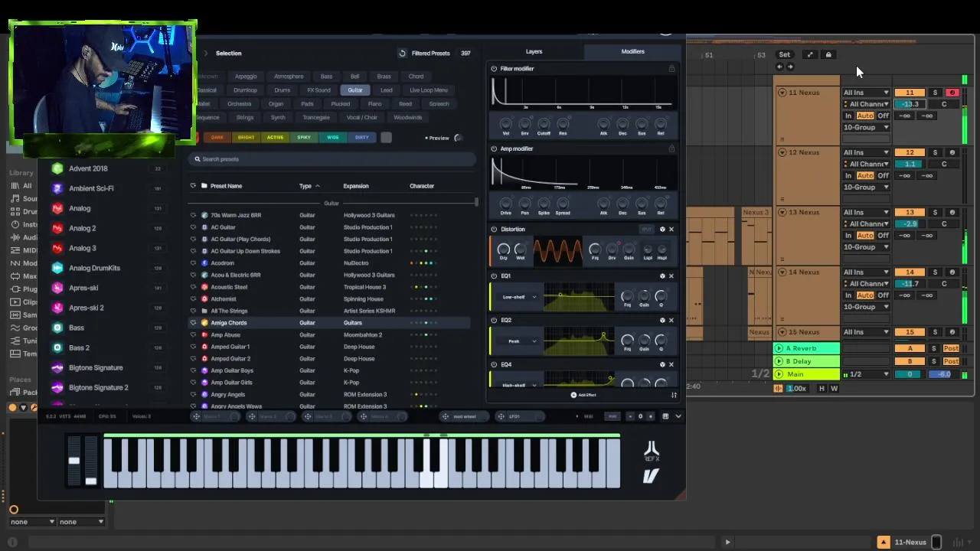Solo track 11 Nexus
980x551 pixels.
[935, 93]
